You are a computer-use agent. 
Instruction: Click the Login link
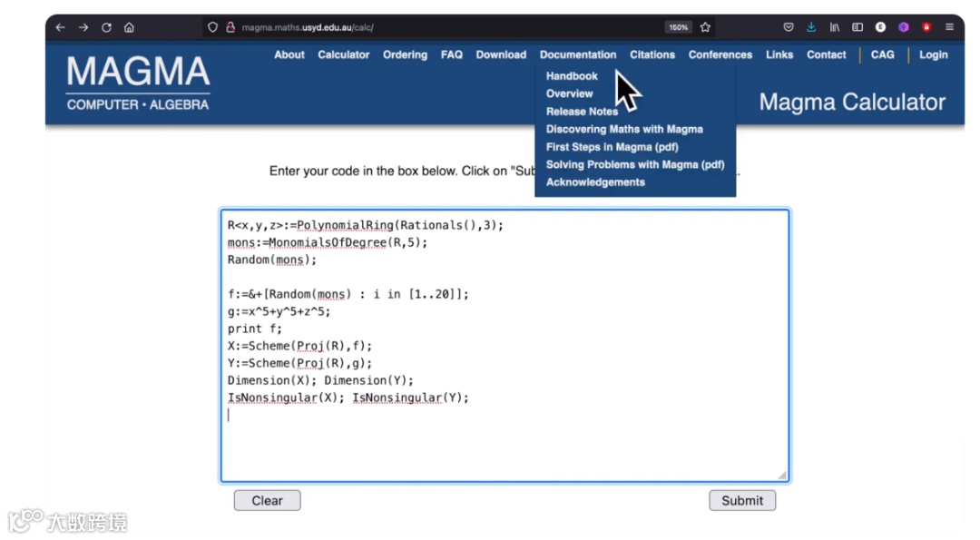(x=933, y=55)
